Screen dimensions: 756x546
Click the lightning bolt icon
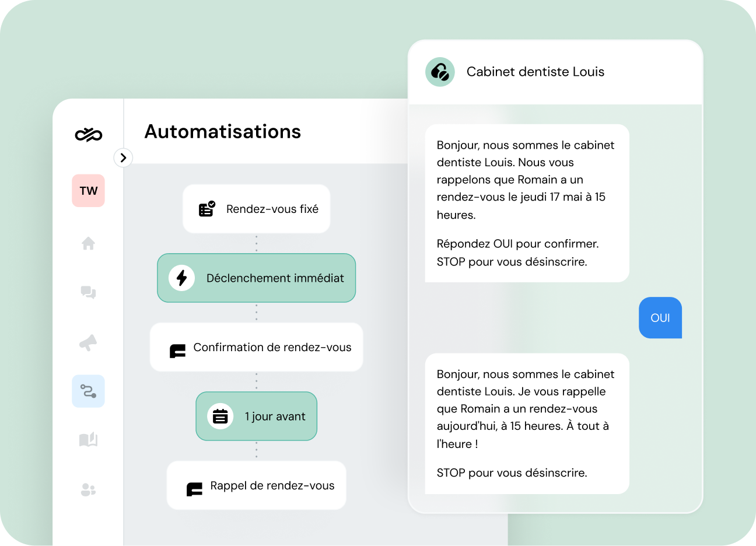pyautogui.click(x=181, y=278)
